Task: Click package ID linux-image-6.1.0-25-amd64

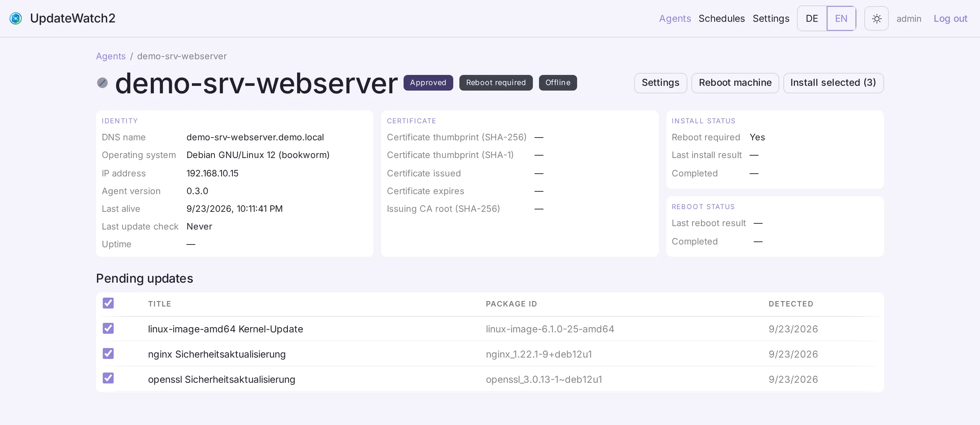Action: click(550, 329)
